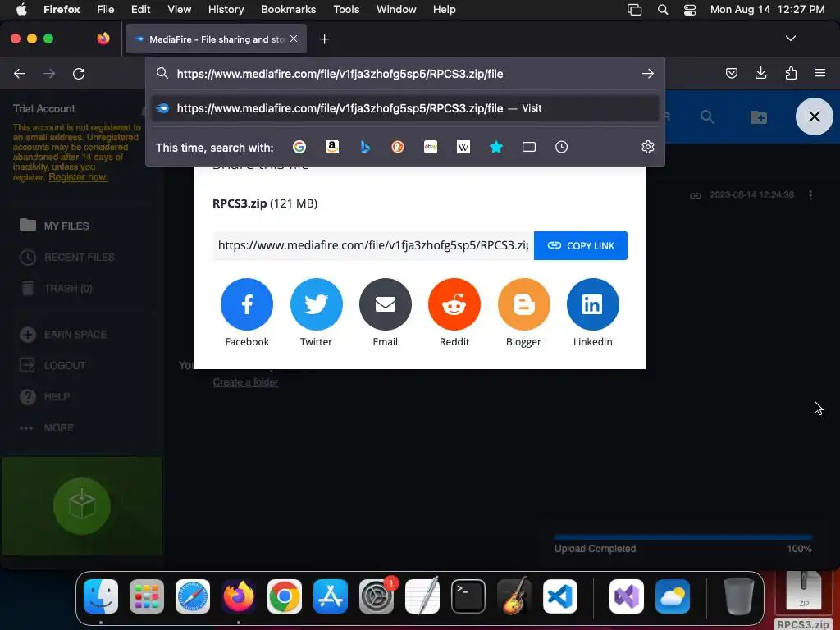Select the MediaFire tab
The height and width of the screenshot is (630, 840).
[x=216, y=39]
